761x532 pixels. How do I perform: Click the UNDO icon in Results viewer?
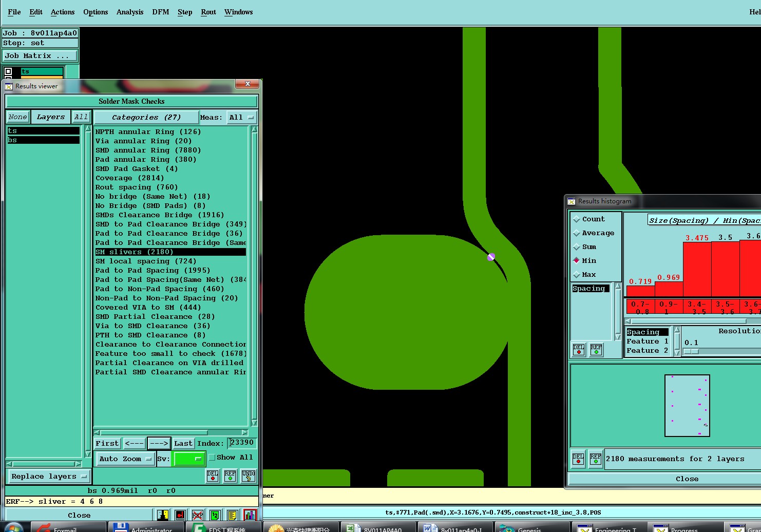[249, 476]
